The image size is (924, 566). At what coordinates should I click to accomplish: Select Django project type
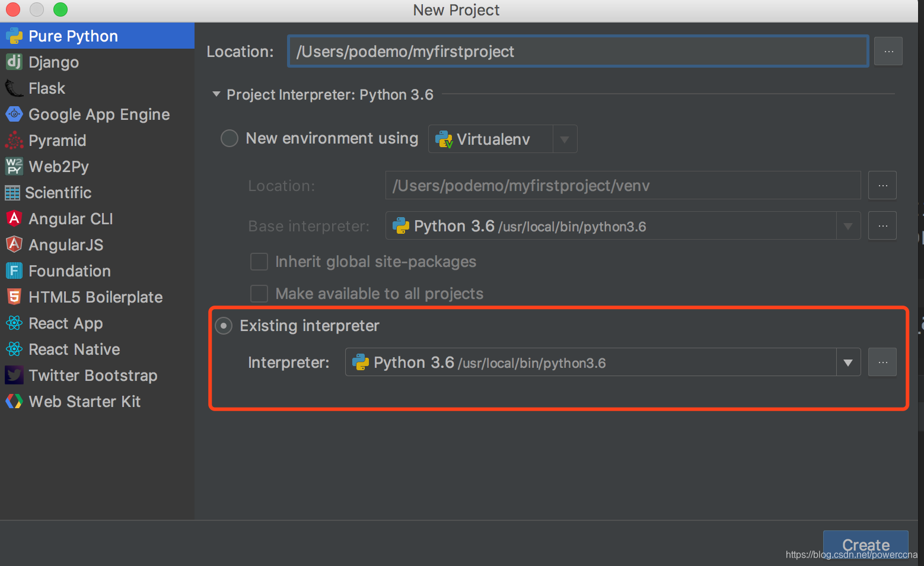coord(97,62)
